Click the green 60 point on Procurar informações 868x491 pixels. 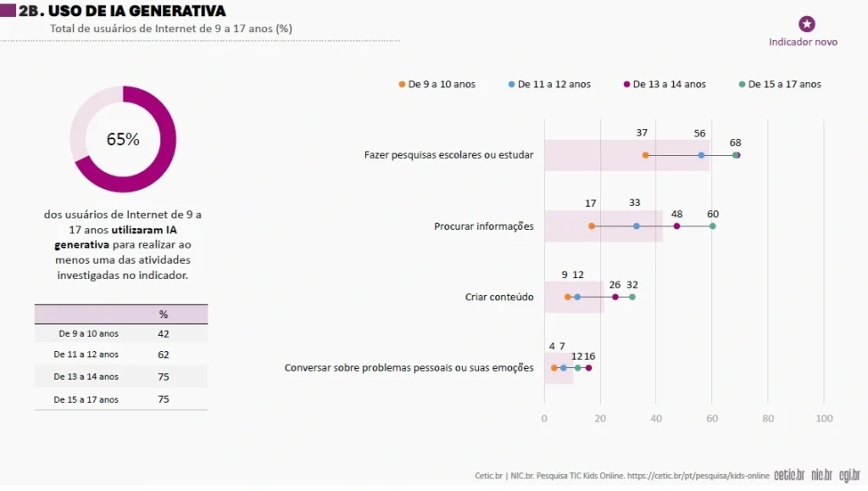point(712,226)
